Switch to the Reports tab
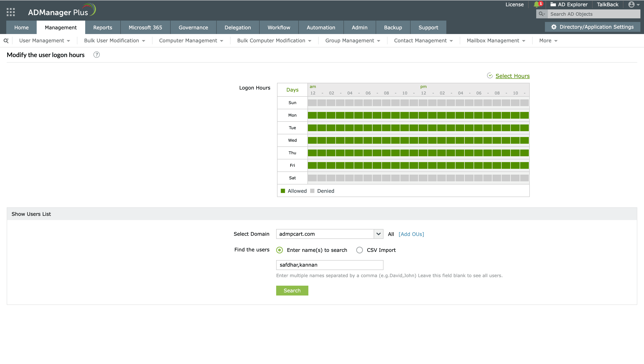 click(102, 27)
